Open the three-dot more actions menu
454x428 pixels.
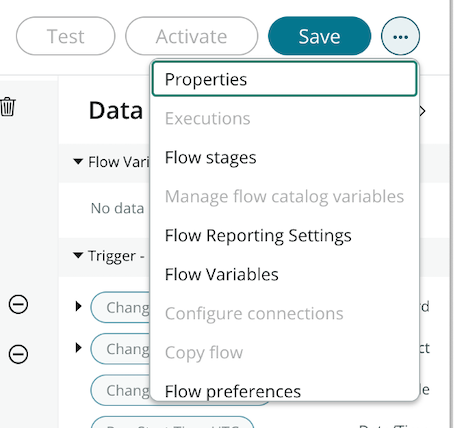pyautogui.click(x=400, y=36)
